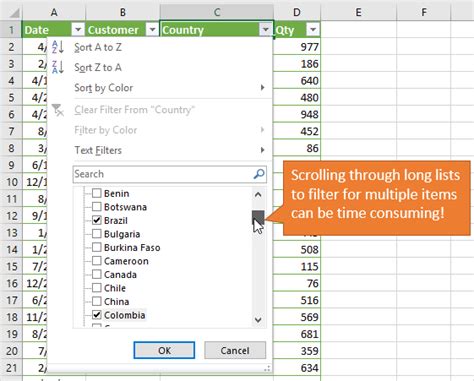474x381 pixels.
Task: Open Filter by Color menu entry
Action: point(160,130)
